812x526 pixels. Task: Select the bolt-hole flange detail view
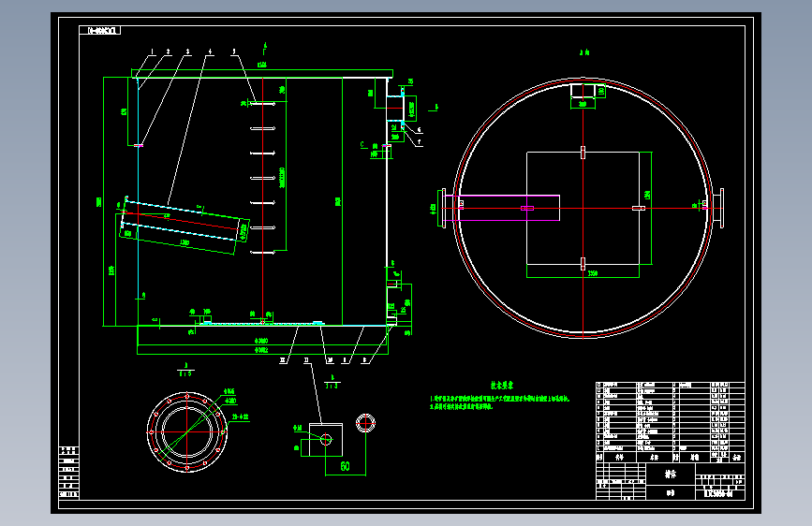pyautogui.click(x=187, y=432)
